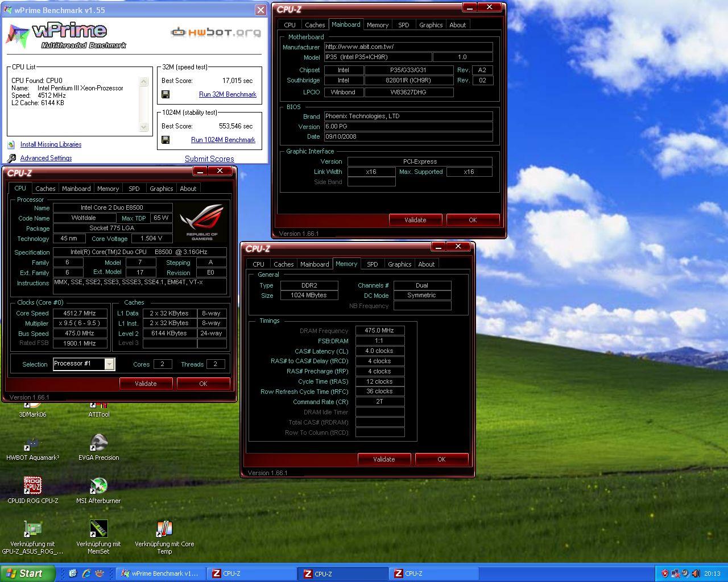
Task: Click OK in the Mainboard window
Action: [473, 220]
